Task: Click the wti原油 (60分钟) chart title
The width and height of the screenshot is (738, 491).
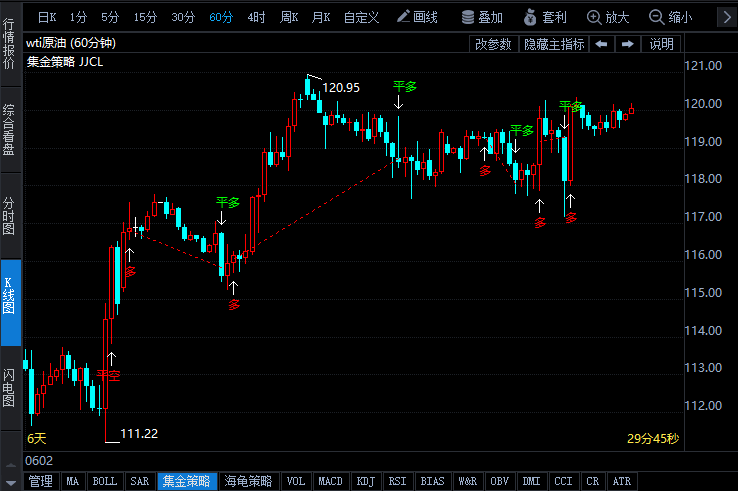Action: (x=71, y=43)
